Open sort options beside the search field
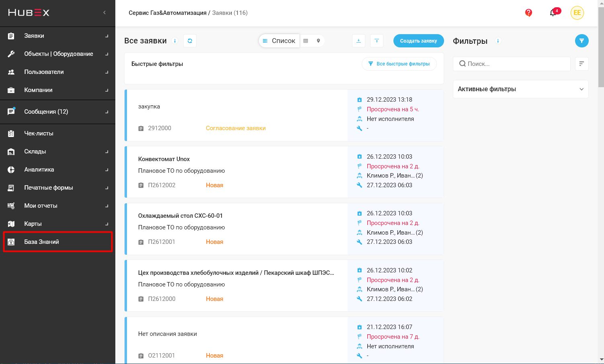This screenshot has height=364, width=604. click(582, 64)
